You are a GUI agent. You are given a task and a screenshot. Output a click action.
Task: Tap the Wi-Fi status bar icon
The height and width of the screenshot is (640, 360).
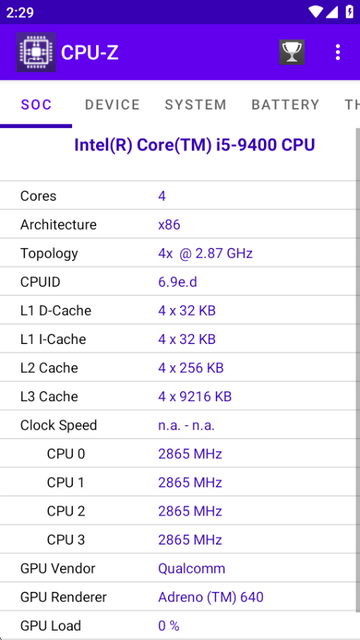click(315, 12)
